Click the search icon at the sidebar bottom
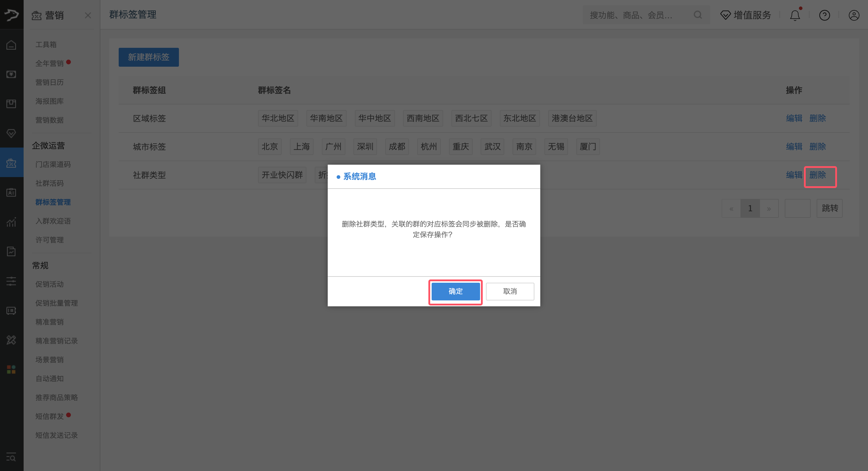The height and width of the screenshot is (471, 868). 11,457
